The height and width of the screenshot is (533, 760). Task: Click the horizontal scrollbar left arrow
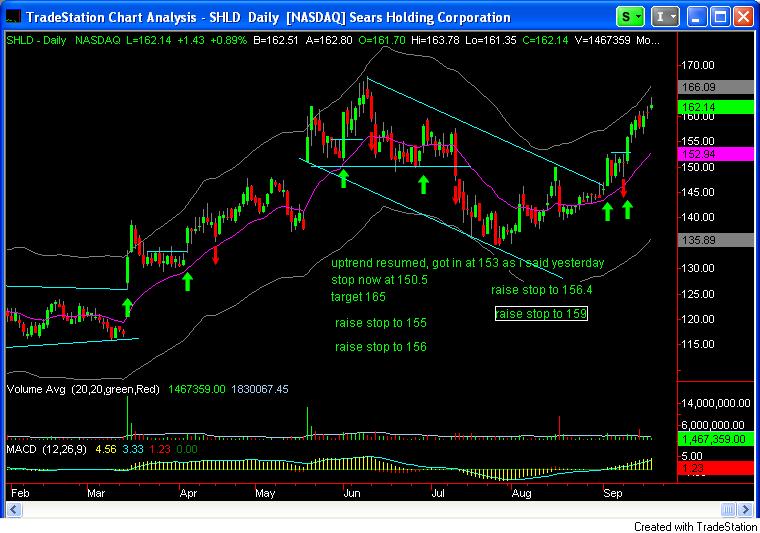pos(14,509)
